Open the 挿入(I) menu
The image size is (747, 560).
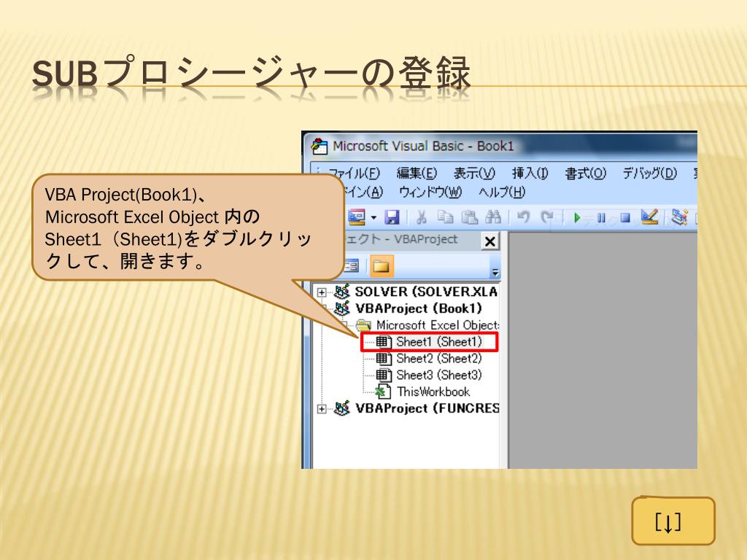[530, 174]
